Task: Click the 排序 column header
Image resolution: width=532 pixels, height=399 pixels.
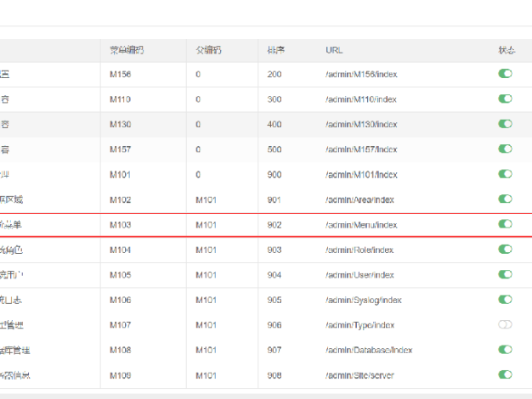Action: click(x=275, y=50)
